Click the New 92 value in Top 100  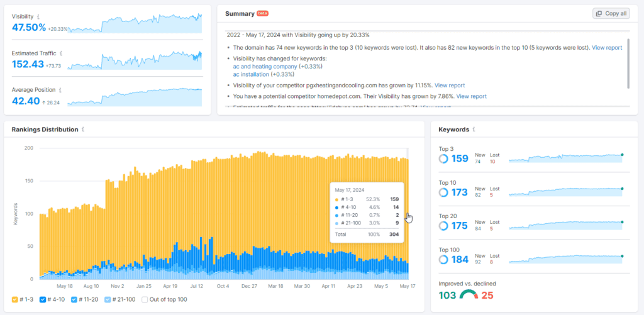[478, 262]
